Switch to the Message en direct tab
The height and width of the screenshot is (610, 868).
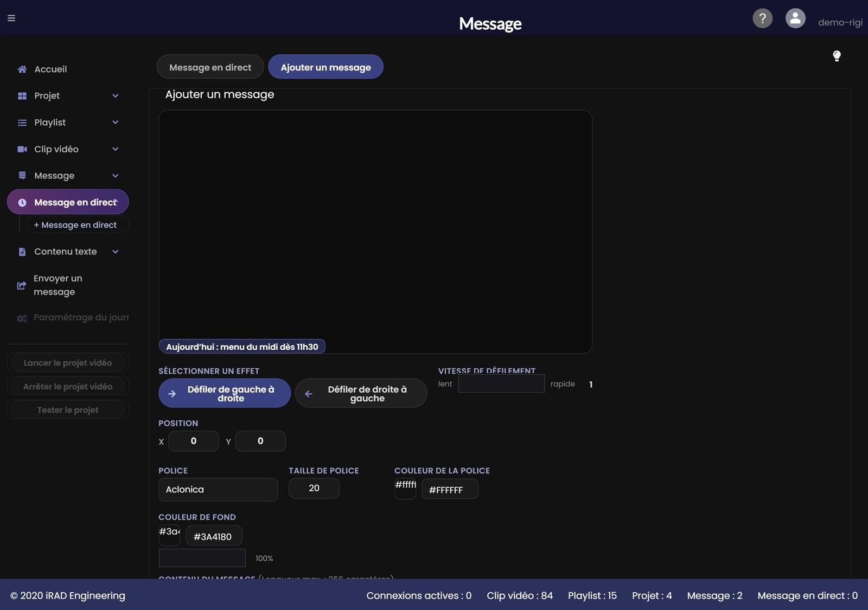click(210, 67)
